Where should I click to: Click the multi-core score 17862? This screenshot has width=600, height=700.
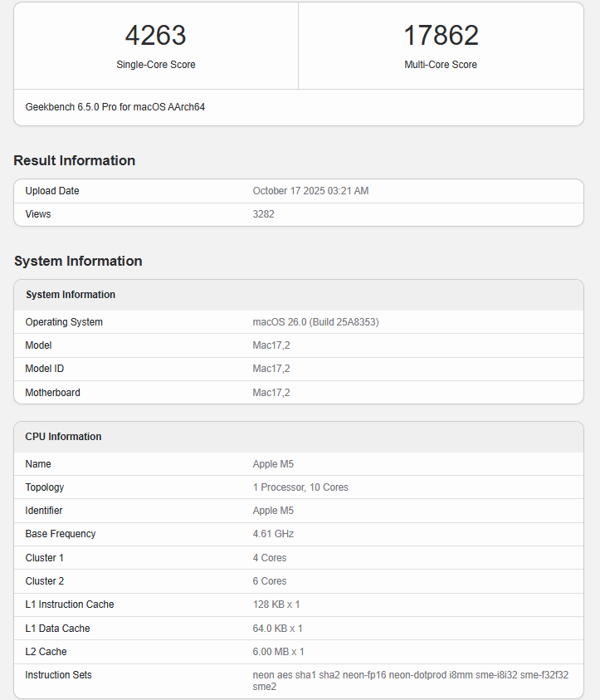tap(441, 35)
